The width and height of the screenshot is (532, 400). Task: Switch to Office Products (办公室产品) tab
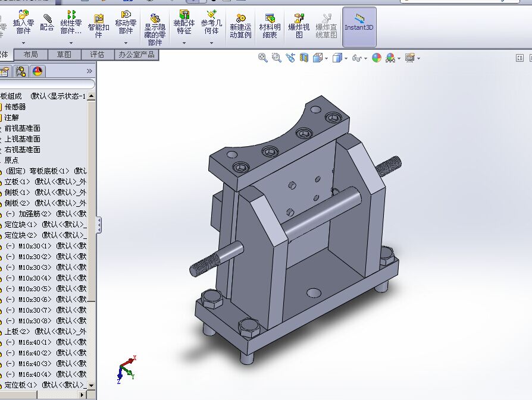coord(136,55)
